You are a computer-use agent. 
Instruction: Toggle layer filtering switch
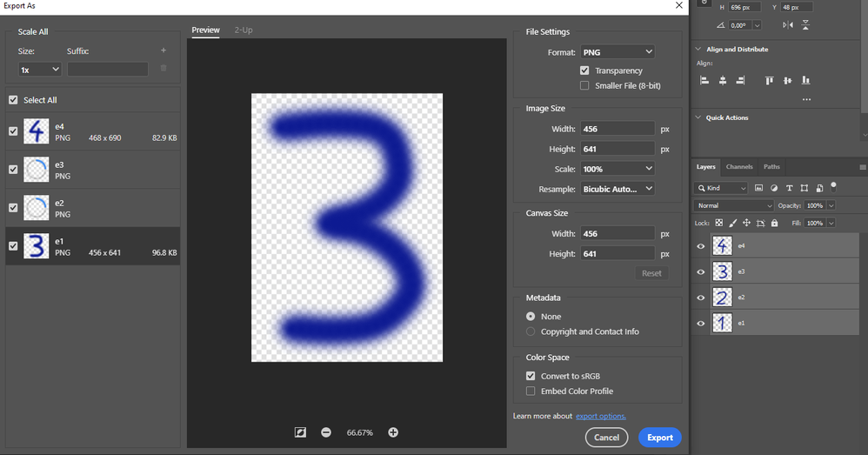tap(834, 186)
